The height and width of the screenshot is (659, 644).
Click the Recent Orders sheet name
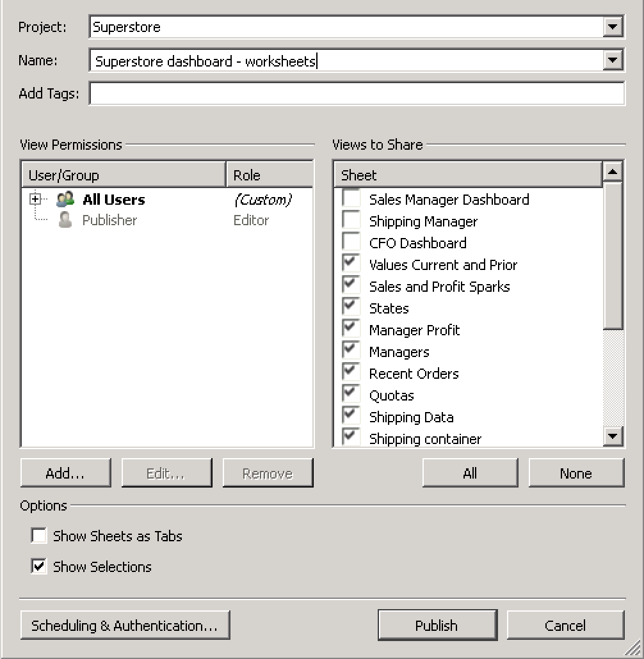[x=414, y=374]
